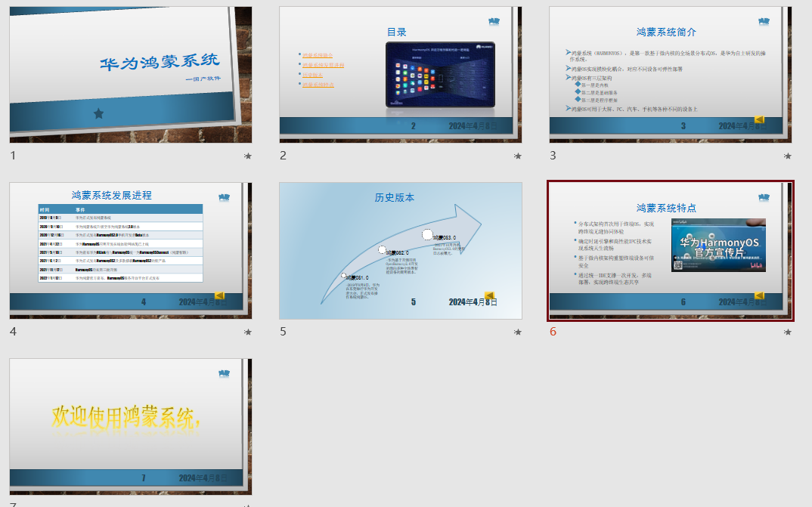Click the transition star icon under slide 3

(x=788, y=156)
